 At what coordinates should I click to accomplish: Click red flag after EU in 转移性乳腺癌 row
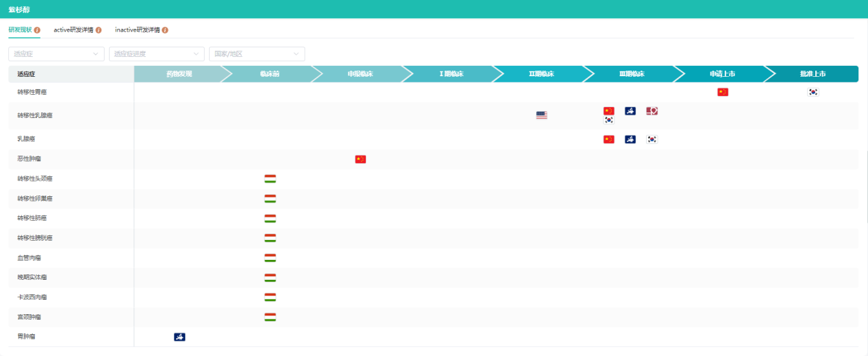(652, 110)
